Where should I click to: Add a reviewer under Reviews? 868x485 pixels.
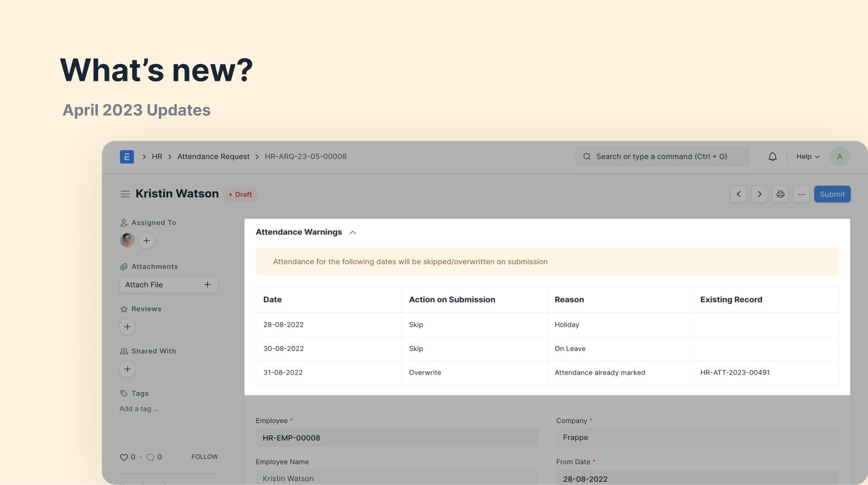click(127, 327)
